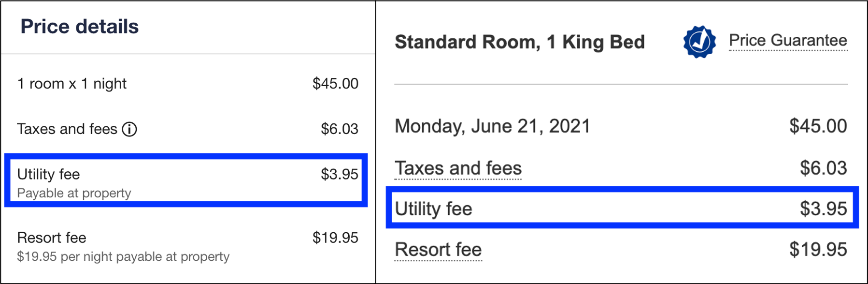Select 'Standard Room, 1 King Bed' title
The width and height of the screenshot is (868, 284).
click(520, 42)
